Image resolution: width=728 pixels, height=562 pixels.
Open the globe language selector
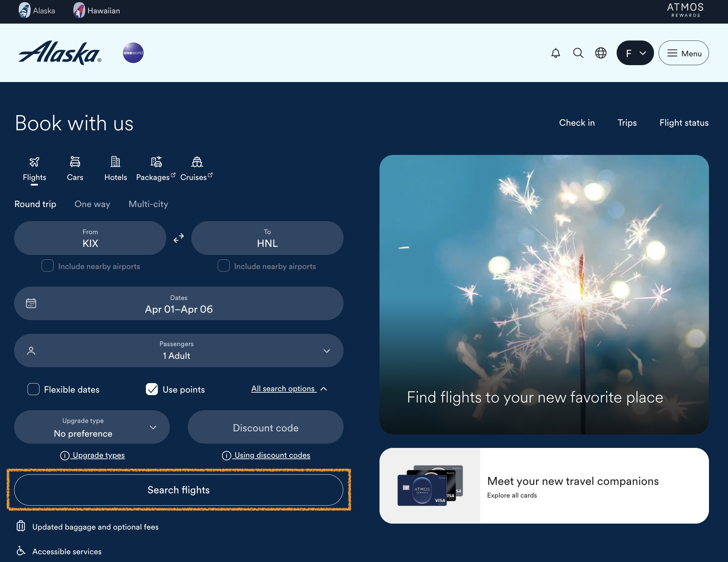click(600, 53)
